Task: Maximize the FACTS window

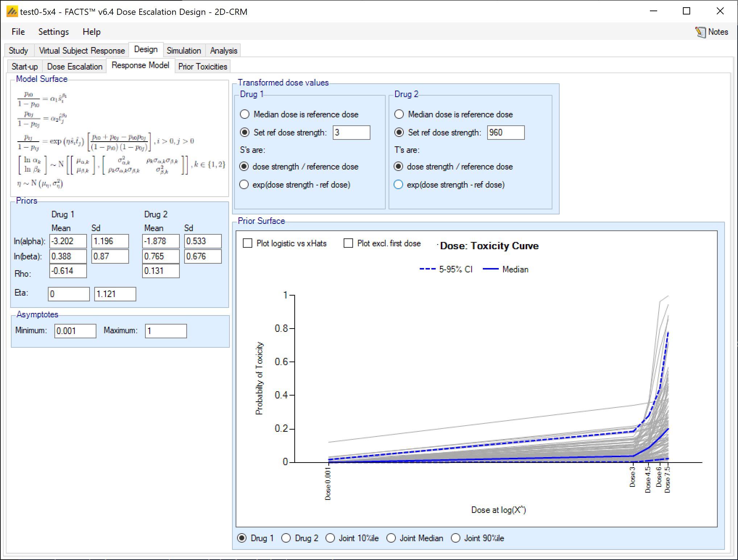Action: (686, 11)
